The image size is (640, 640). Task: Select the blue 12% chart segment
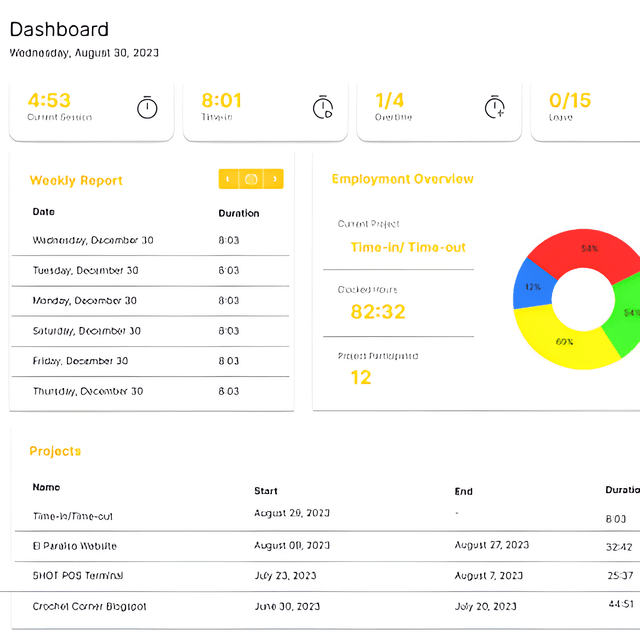click(x=529, y=287)
